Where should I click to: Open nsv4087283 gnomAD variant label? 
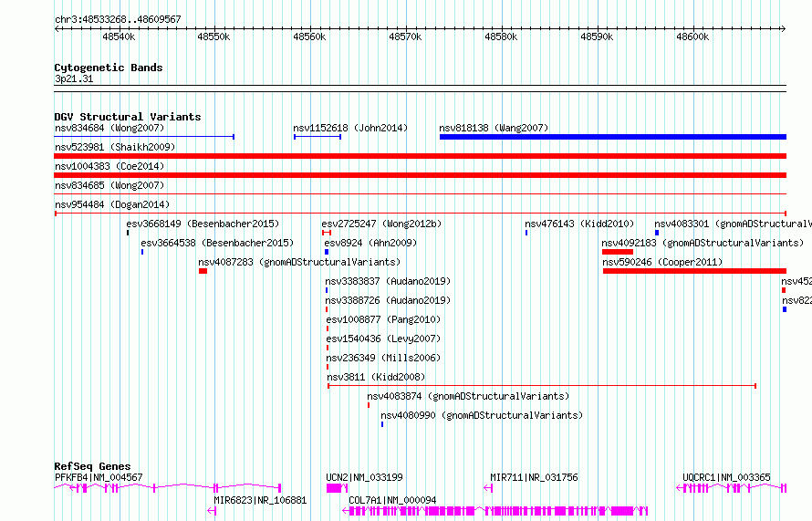[x=299, y=262]
